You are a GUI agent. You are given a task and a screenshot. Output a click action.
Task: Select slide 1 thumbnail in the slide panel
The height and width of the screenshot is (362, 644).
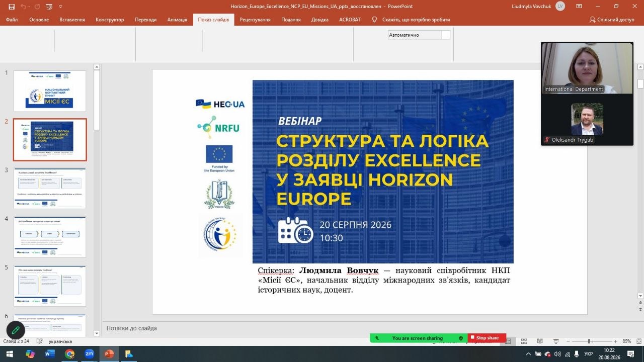pos(50,91)
